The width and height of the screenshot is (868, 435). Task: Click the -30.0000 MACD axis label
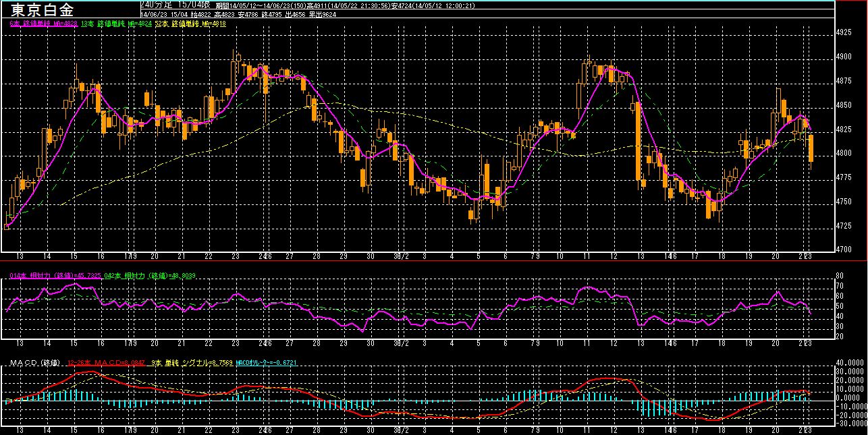point(850,424)
